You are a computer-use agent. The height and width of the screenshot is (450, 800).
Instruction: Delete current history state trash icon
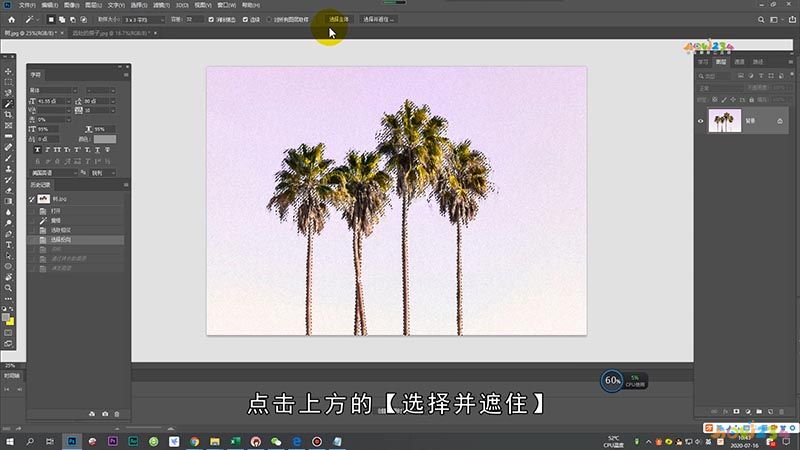tap(117, 414)
